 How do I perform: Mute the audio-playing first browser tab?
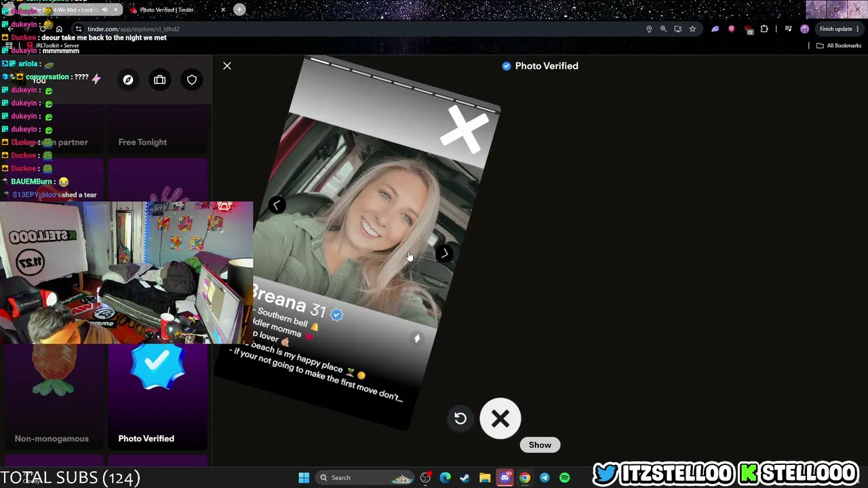pos(104,9)
